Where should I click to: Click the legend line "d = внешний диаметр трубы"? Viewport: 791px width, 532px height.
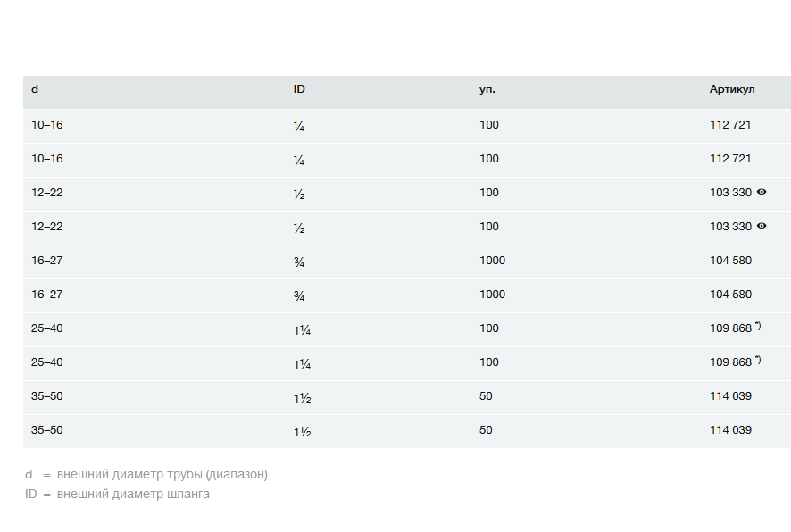pos(146,474)
